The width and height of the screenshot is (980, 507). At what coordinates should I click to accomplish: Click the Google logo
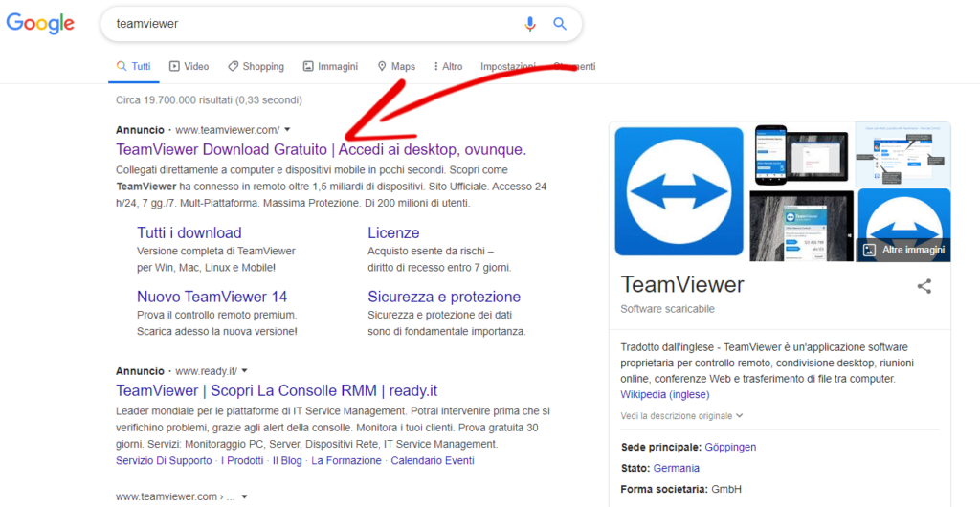(x=40, y=23)
